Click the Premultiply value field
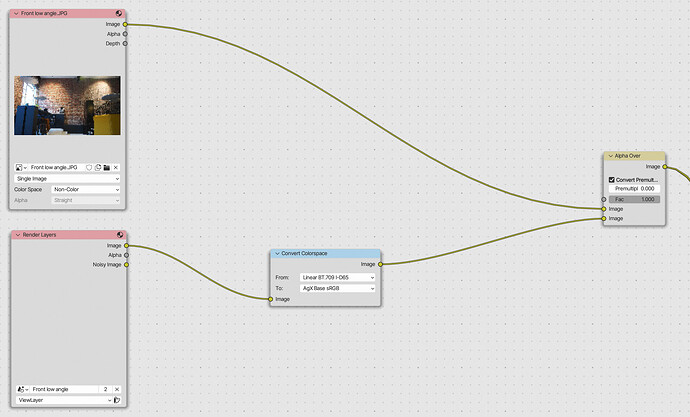 tap(635, 188)
